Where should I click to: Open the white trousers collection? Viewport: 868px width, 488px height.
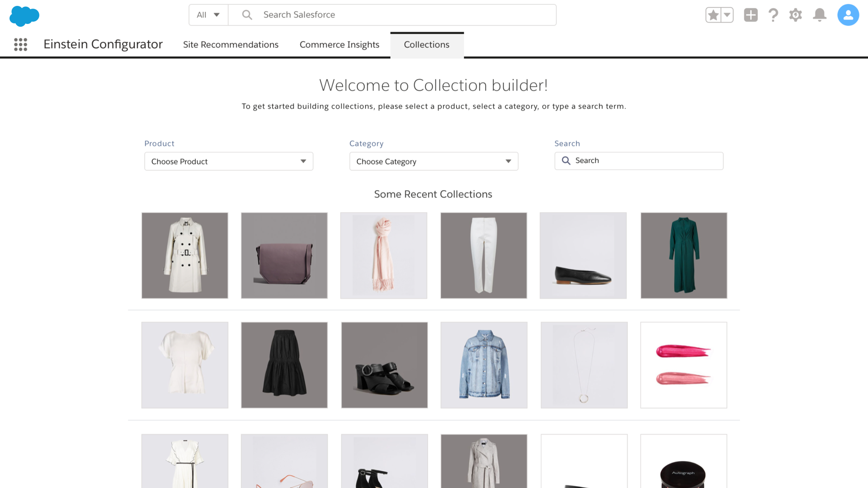(x=484, y=255)
